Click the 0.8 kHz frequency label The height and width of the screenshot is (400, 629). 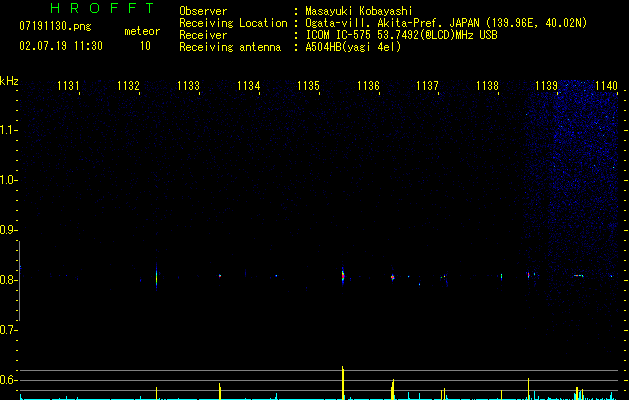pos(8,280)
